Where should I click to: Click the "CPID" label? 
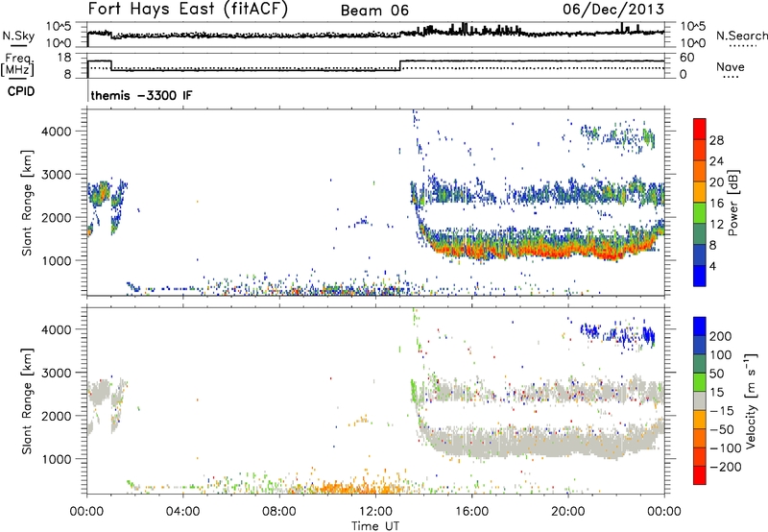click(21, 91)
